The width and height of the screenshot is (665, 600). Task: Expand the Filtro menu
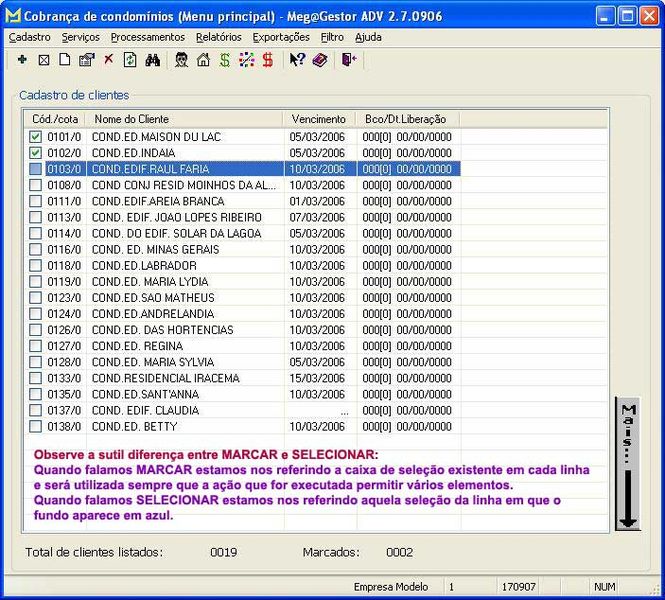332,37
